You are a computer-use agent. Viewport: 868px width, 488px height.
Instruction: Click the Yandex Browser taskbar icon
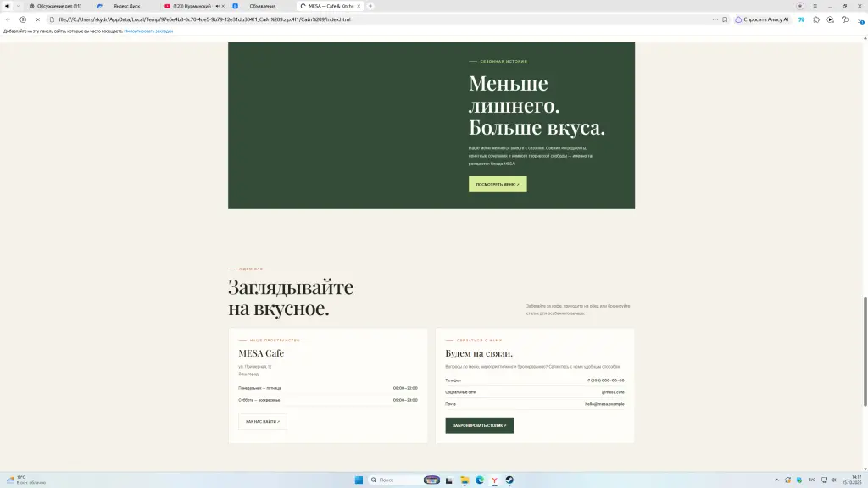(x=494, y=480)
